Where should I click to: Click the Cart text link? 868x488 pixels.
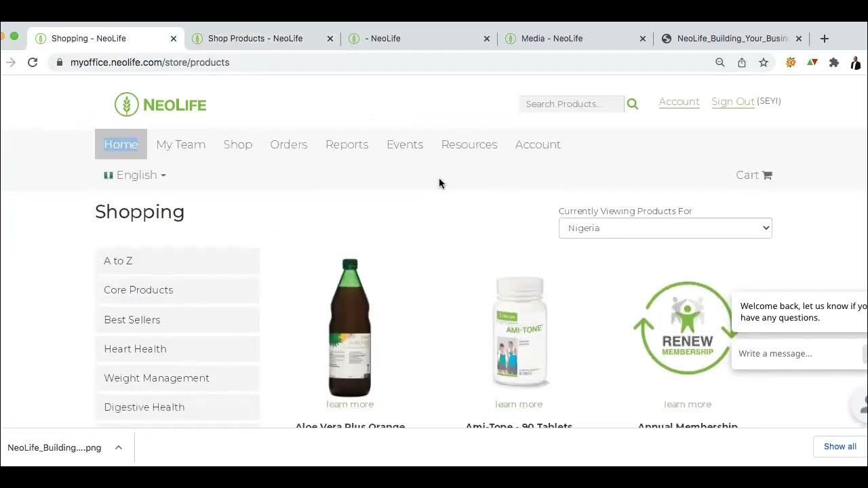[747, 175]
